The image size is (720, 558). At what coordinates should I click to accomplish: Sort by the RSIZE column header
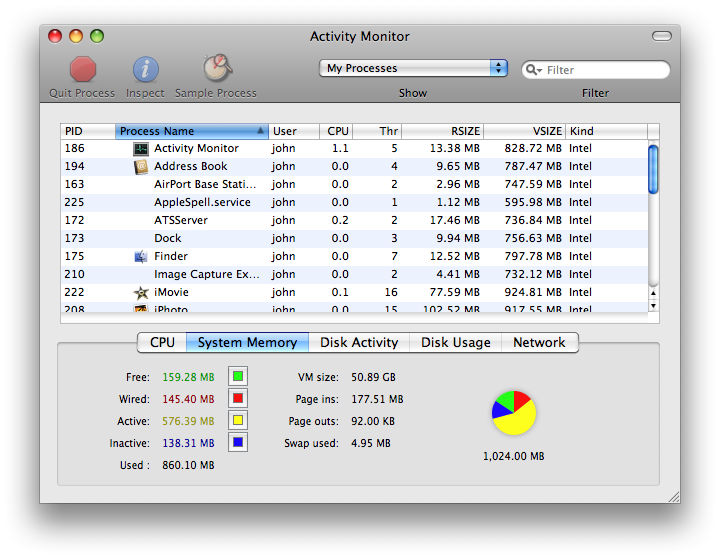pos(443,131)
